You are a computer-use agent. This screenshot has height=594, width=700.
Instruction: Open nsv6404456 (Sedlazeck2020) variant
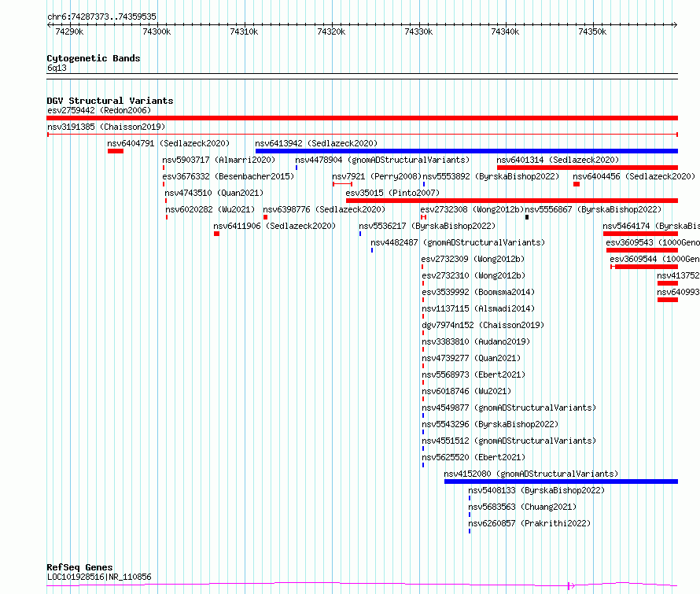[x=634, y=176]
